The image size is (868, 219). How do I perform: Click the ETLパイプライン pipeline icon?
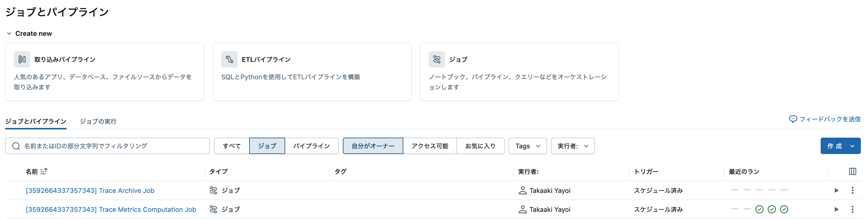click(230, 59)
